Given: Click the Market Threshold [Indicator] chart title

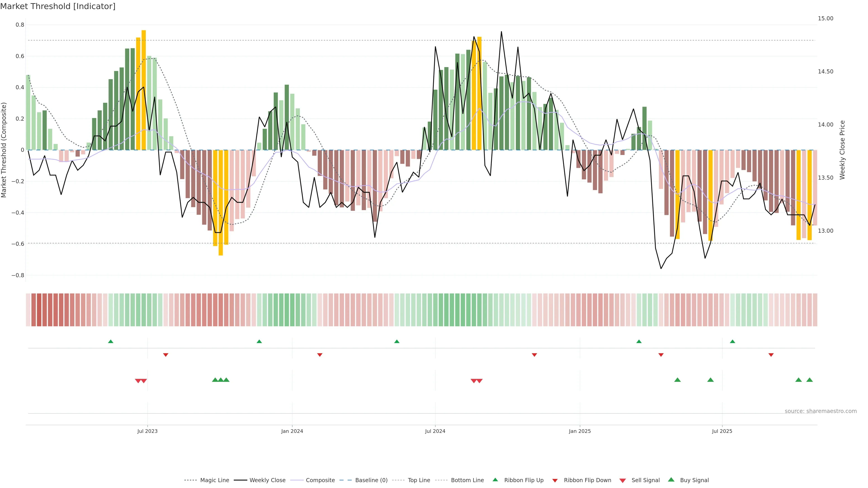Looking at the screenshot, I should pyautogui.click(x=58, y=6).
